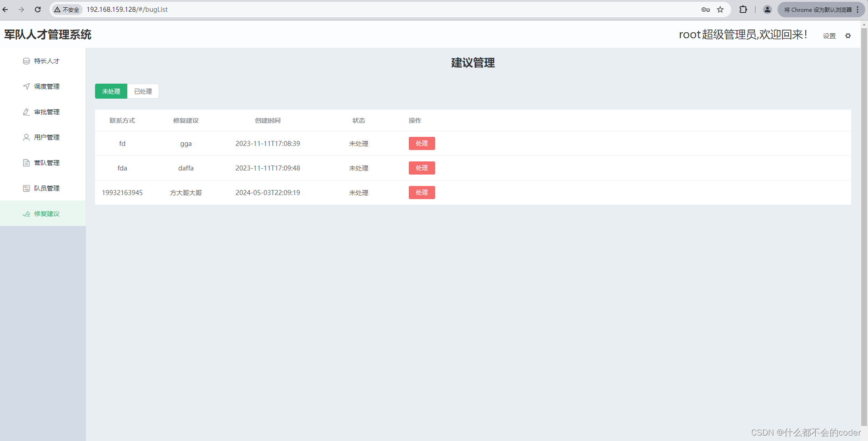868x441 pixels.
Task: Click 处理 button for the fd row
Action: pyautogui.click(x=422, y=144)
